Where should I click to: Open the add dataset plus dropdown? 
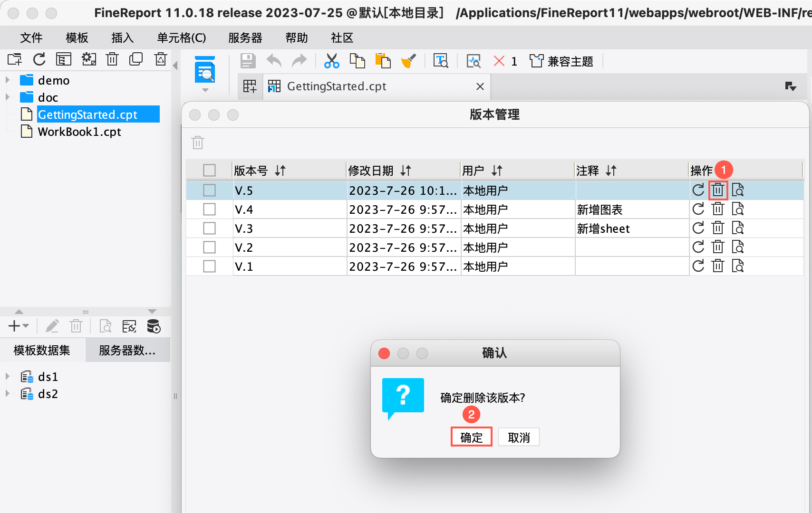(19, 326)
